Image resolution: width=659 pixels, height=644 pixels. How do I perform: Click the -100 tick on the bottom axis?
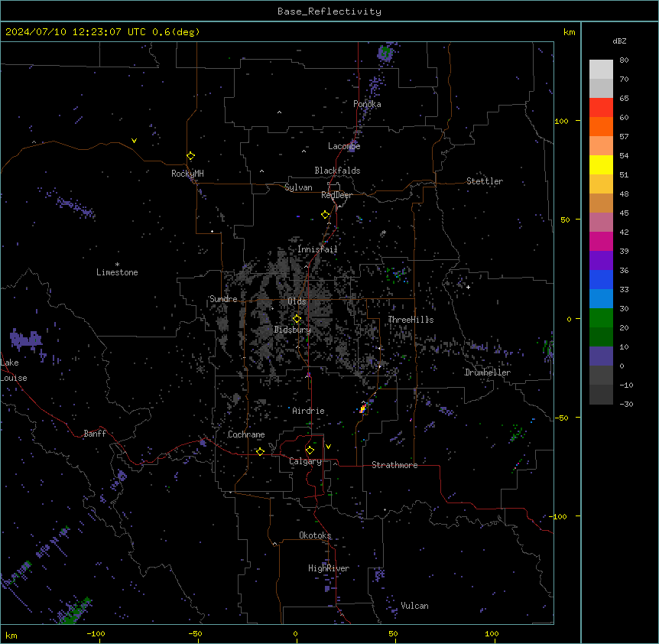pos(96,633)
